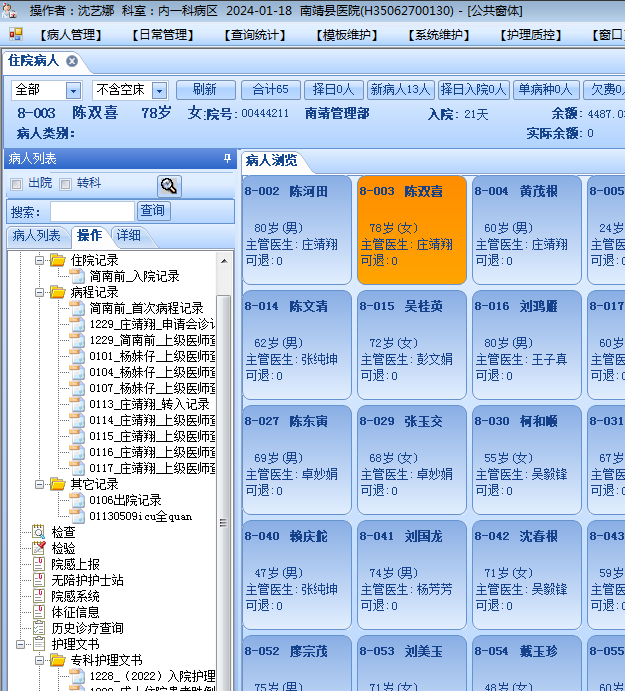Click the 专科护理文书 folder icon

(58, 660)
